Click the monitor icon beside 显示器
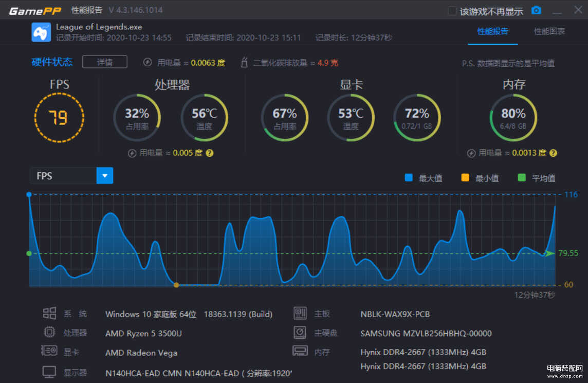Screen dimensions: 588x383 click(49, 372)
